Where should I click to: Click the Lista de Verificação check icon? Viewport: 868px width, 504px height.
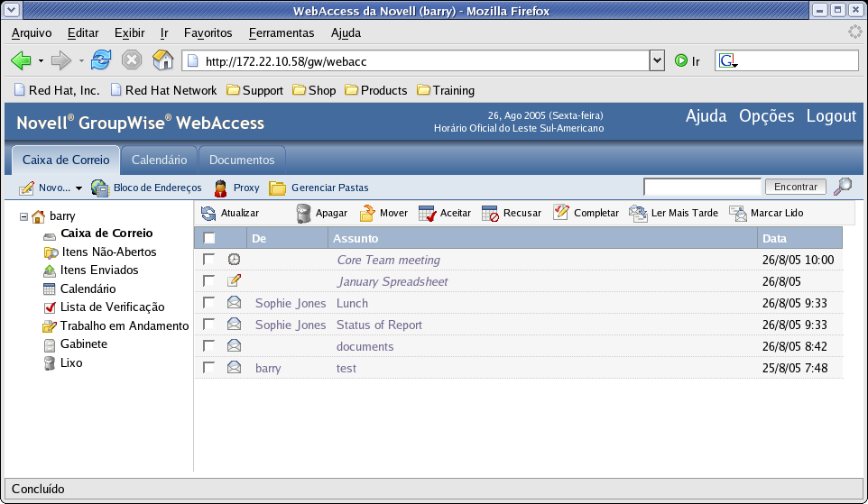tap(50, 307)
